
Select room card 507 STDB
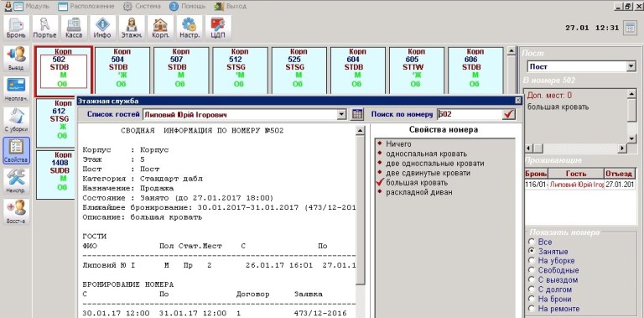click(x=181, y=71)
